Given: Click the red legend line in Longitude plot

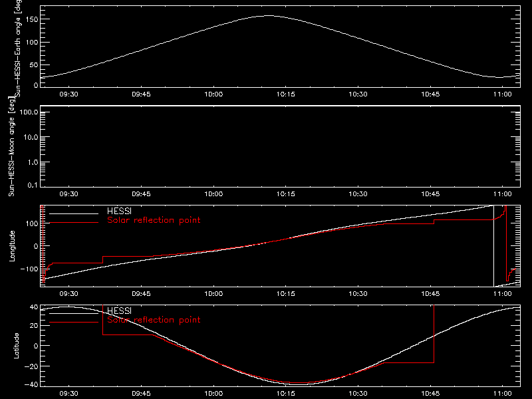Looking at the screenshot, I should point(74,223).
